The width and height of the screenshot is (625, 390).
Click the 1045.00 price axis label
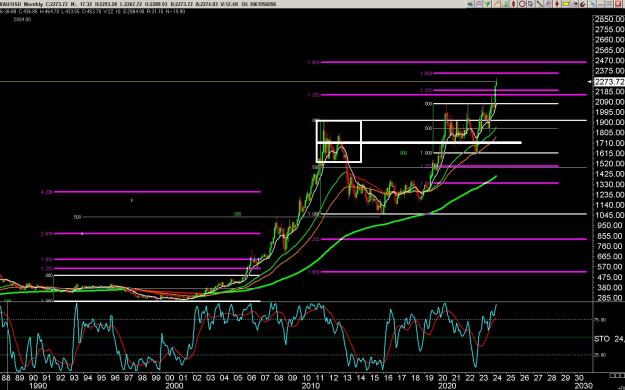pos(609,215)
